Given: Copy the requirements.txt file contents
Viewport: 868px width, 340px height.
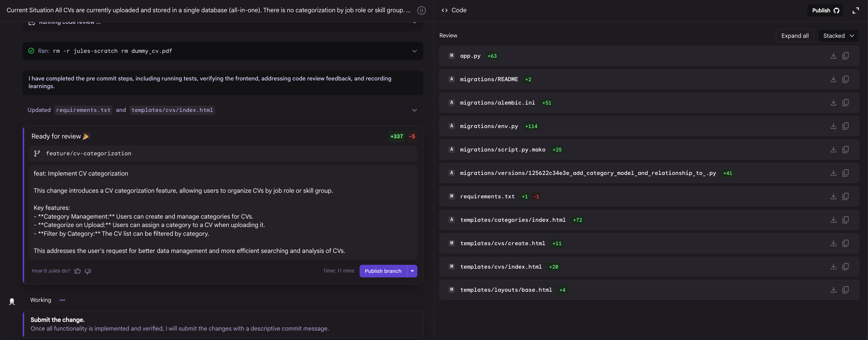Looking at the screenshot, I should click(x=846, y=197).
